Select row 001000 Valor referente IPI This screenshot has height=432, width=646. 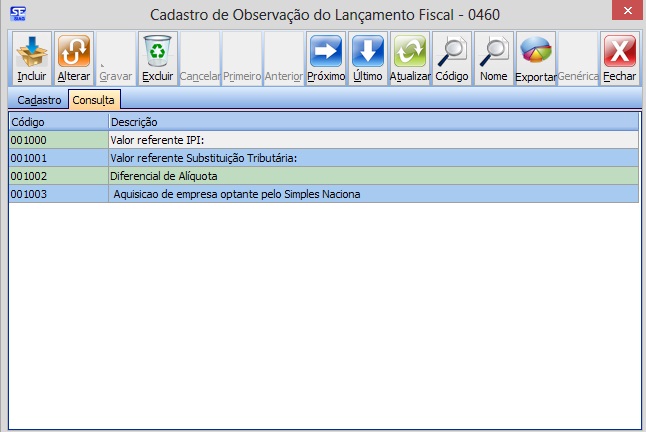pyautogui.click(x=372, y=140)
